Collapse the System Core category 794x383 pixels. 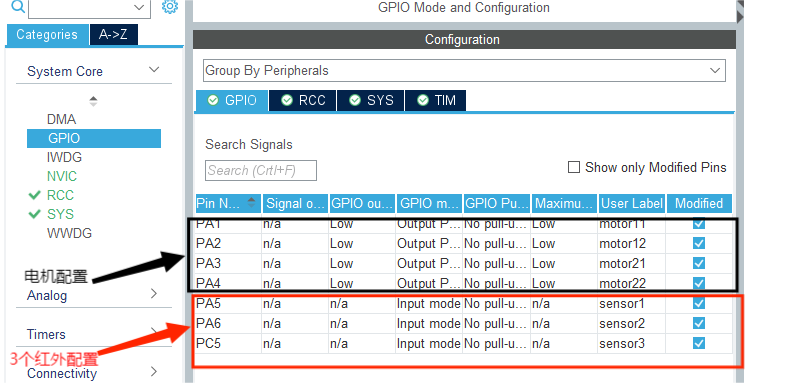(x=154, y=70)
